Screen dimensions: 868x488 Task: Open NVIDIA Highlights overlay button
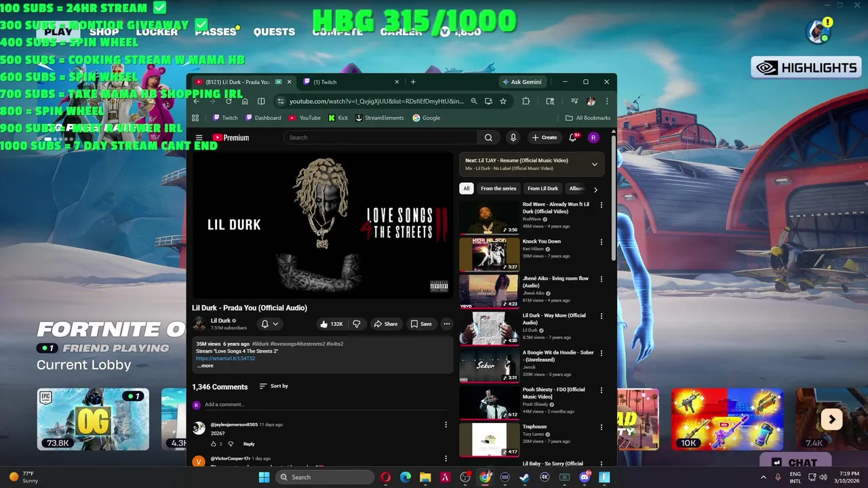(x=805, y=68)
